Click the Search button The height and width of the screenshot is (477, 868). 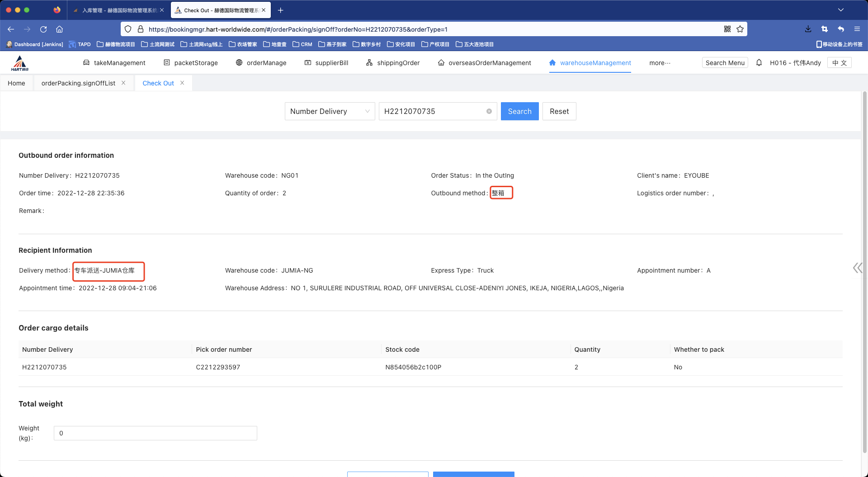519,111
